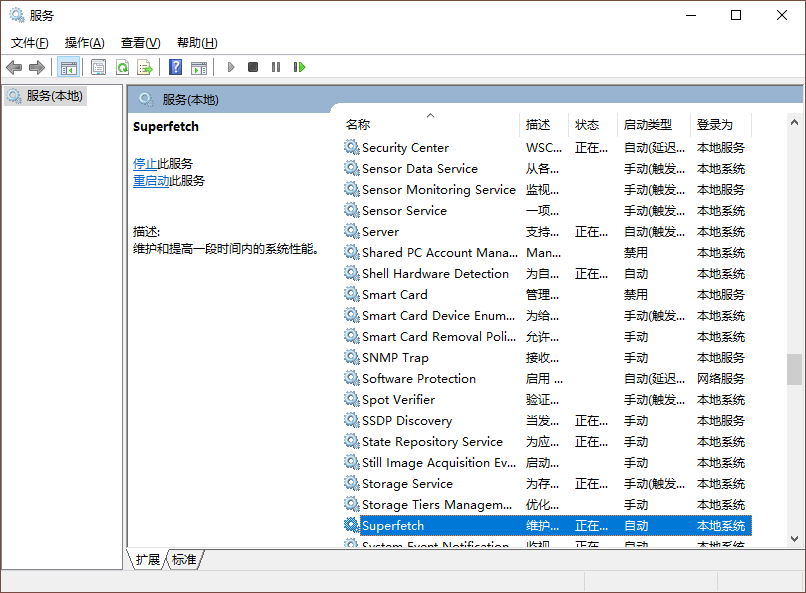Screen dimensions: 806x593
Task: Select the SSDP Discovery service entry
Action: pyautogui.click(x=407, y=420)
